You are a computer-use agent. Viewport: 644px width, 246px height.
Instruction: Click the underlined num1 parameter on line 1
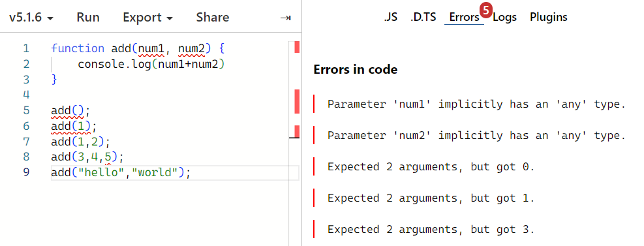[x=151, y=49]
